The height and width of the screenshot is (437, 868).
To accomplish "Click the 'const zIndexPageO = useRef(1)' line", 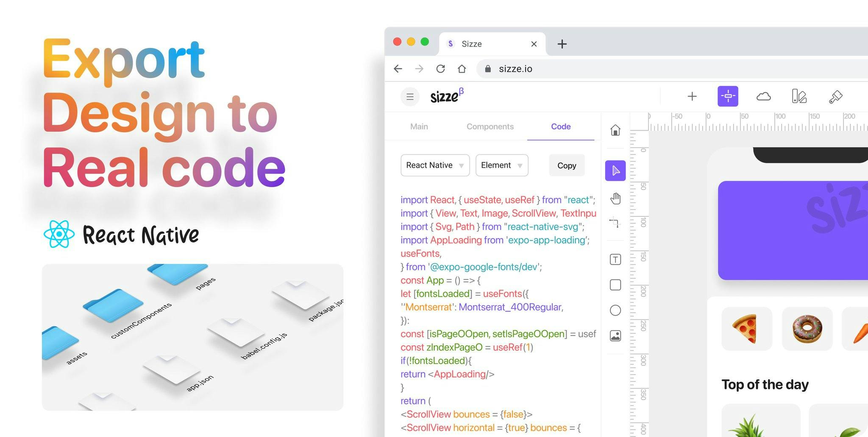I will coord(467,347).
